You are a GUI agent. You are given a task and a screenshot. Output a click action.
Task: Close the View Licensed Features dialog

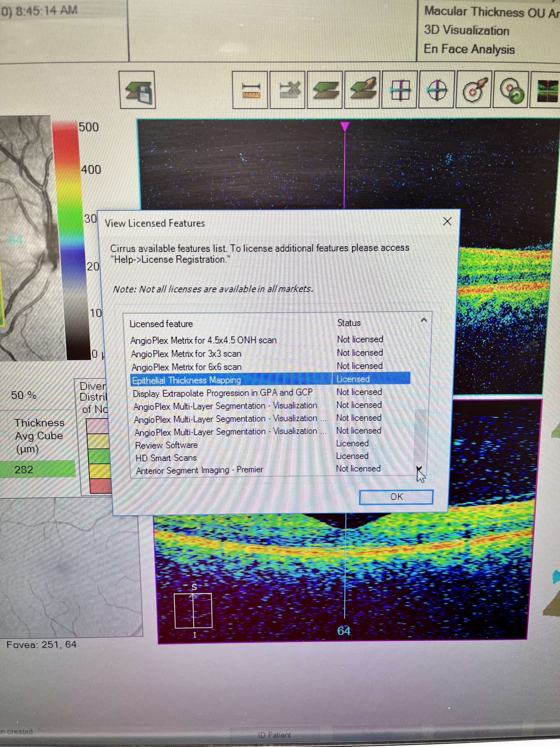447,221
